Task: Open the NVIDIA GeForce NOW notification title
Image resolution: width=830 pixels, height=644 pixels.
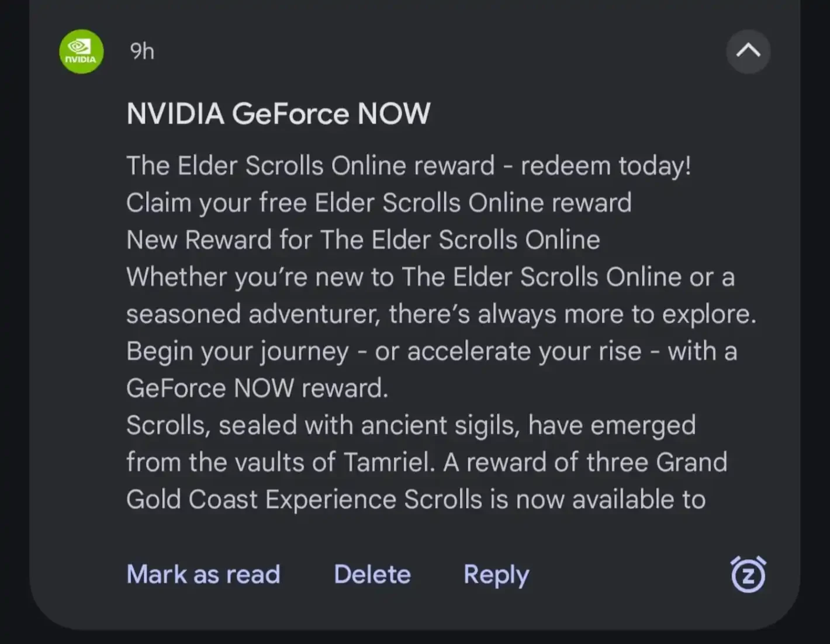Action: (278, 113)
